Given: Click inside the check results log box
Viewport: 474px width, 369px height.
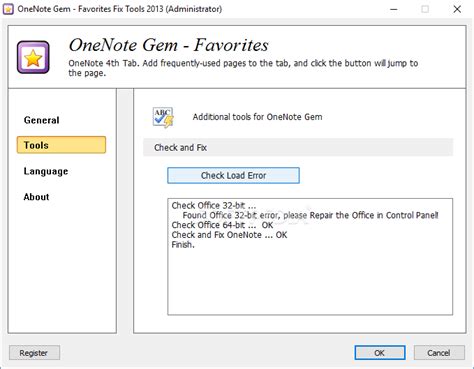Looking at the screenshot, I should [310, 257].
